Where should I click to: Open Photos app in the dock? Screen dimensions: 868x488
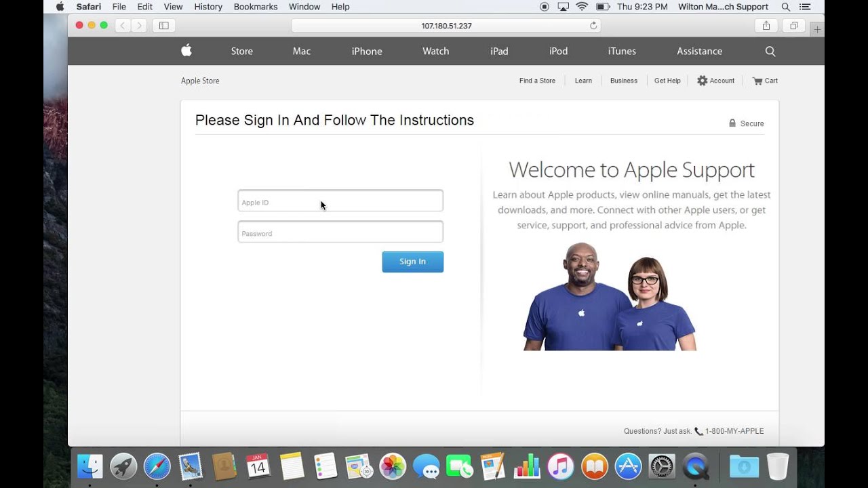tap(393, 466)
